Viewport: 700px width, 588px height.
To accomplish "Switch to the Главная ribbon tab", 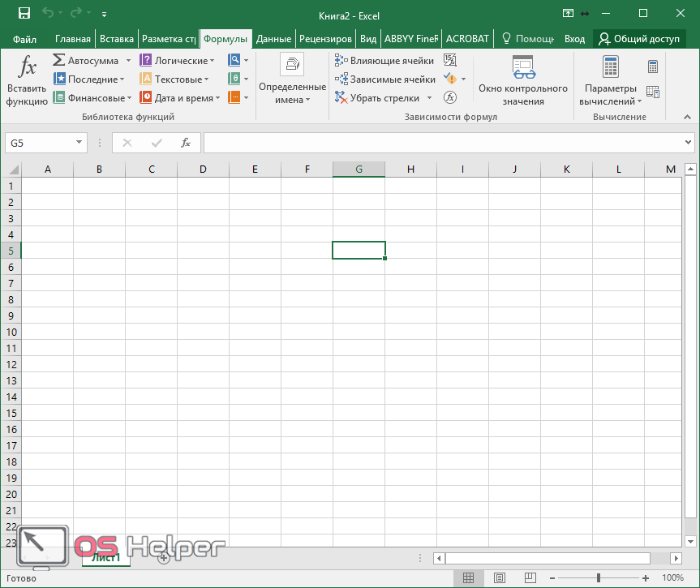I will coord(73,38).
